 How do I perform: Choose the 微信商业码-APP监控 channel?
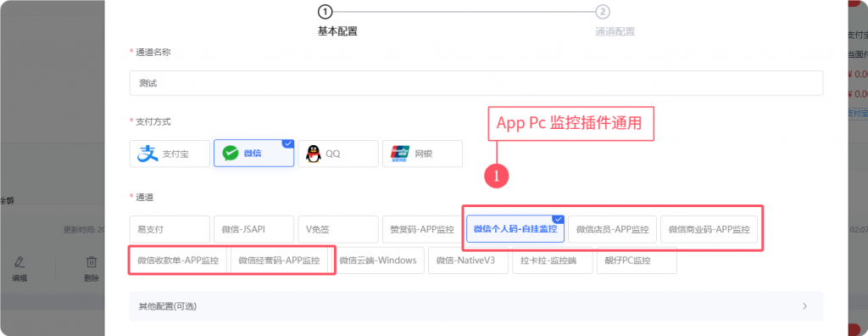709,229
